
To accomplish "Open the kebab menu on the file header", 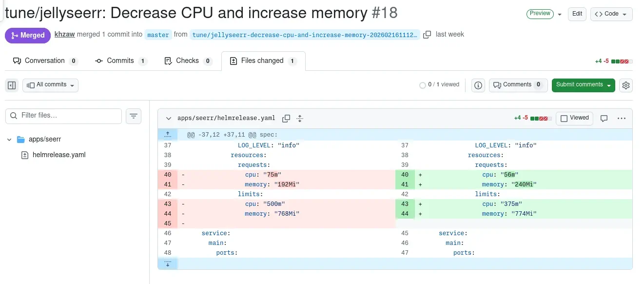I will (x=622, y=118).
